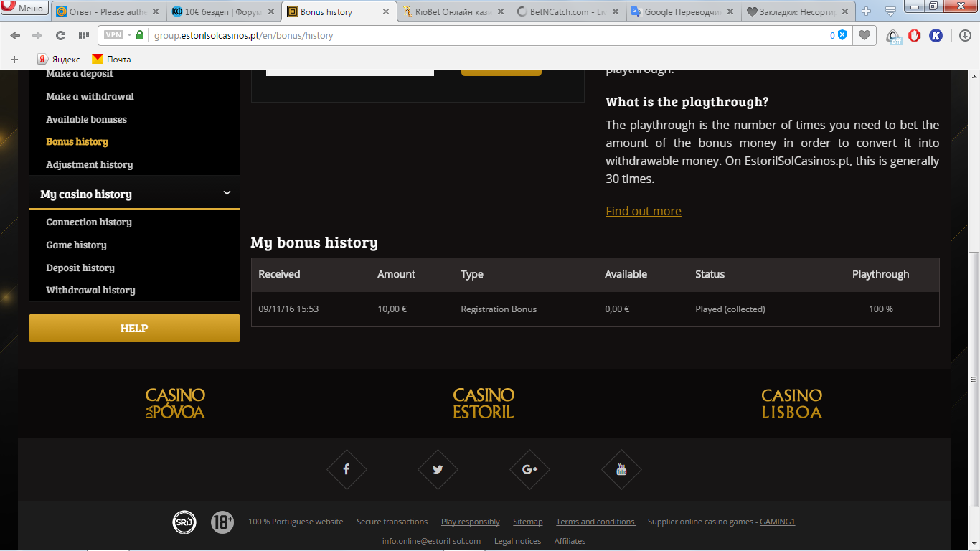Open the downloads arrow icon in toolbar

coord(965,35)
